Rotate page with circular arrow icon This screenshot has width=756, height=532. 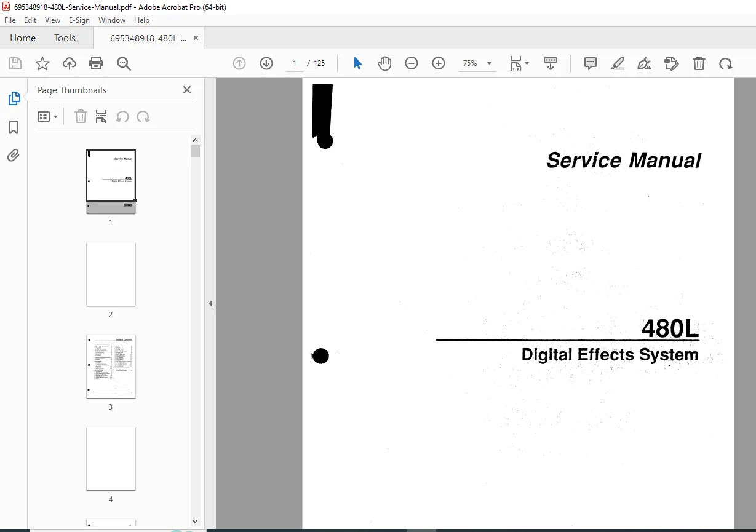tap(726, 63)
